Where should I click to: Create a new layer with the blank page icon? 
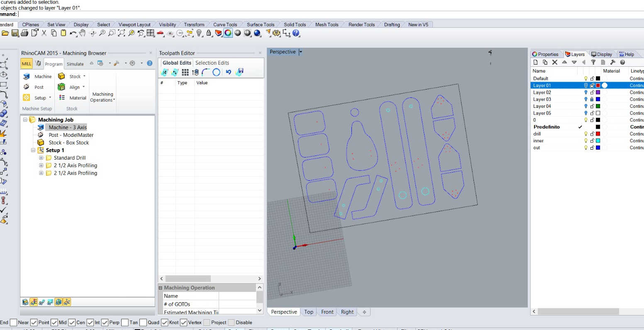tap(535, 62)
